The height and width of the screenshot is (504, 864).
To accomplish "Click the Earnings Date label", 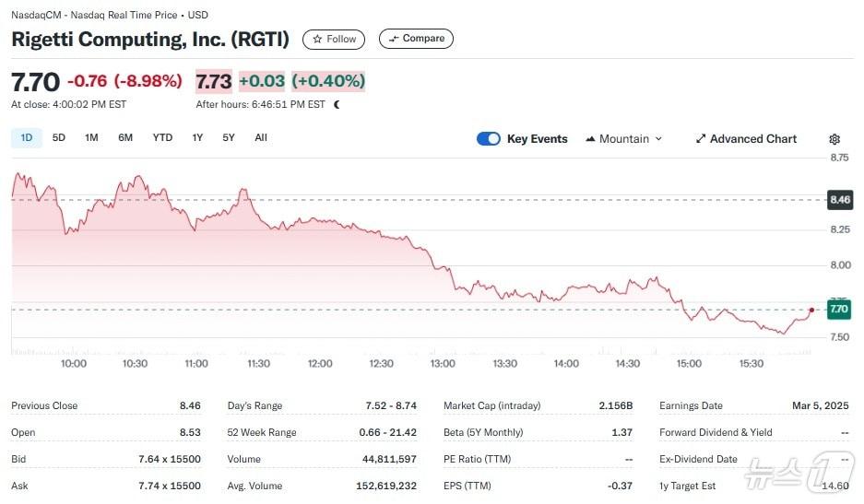I will pos(692,405).
